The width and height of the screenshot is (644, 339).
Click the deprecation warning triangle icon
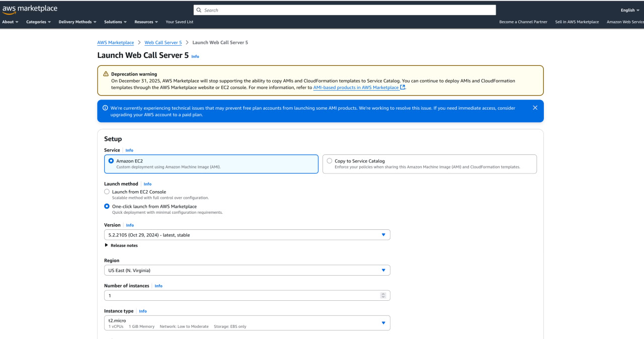click(106, 74)
